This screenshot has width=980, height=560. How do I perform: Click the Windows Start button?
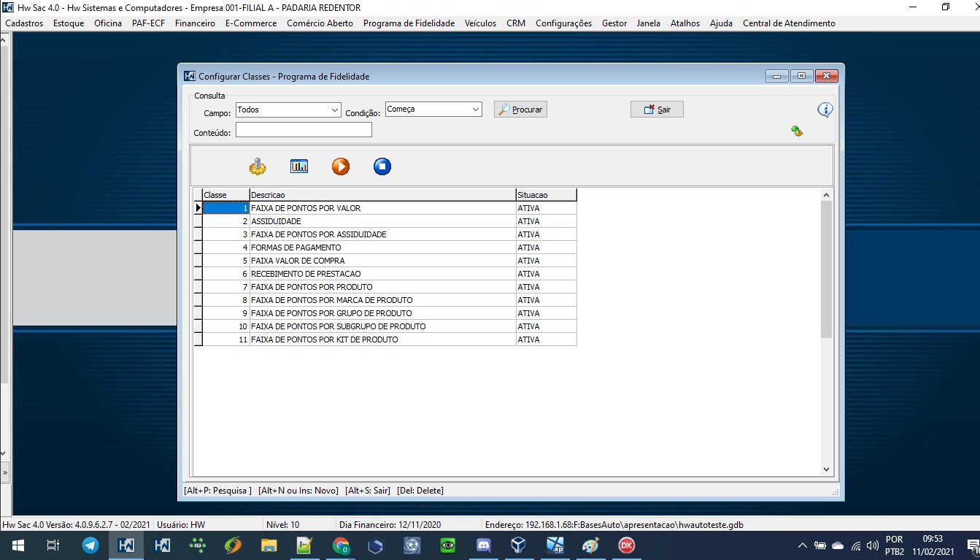[18, 545]
